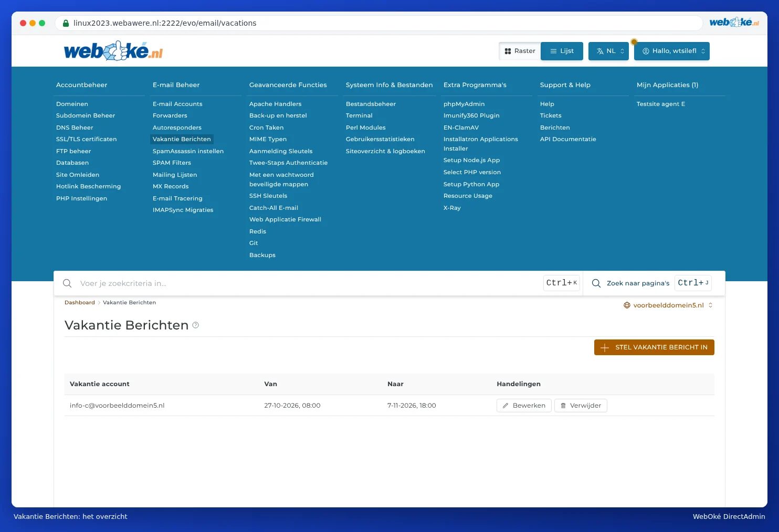Open the Hallo, wtsilefl user menu
The width and height of the screenshot is (779, 532).
(x=672, y=51)
